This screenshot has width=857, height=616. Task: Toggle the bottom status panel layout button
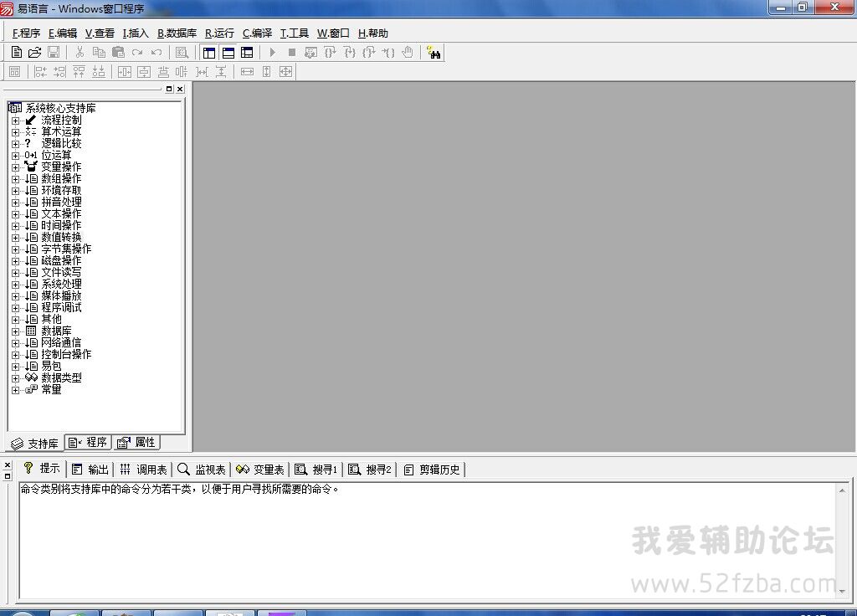point(228,53)
